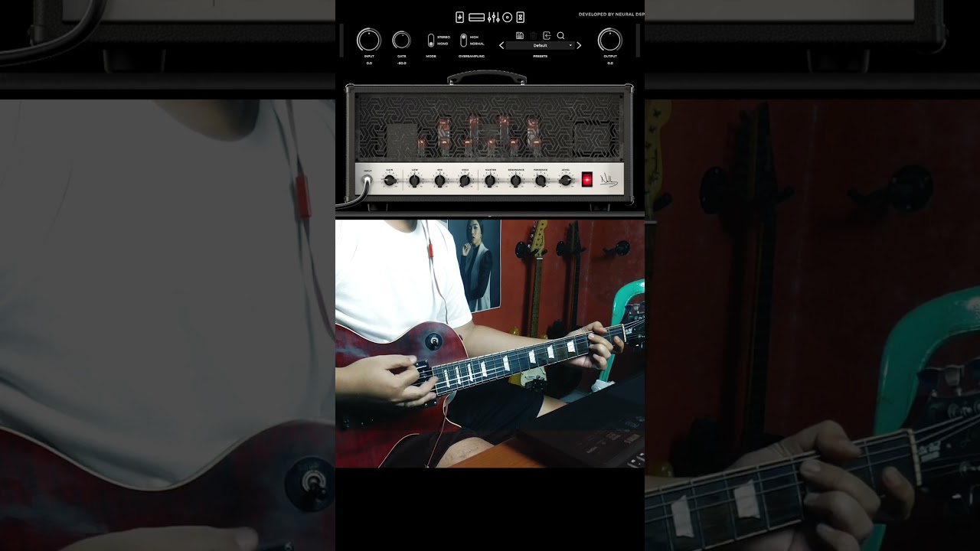
Task: Go to the previous preset arrow
Action: 501,45
